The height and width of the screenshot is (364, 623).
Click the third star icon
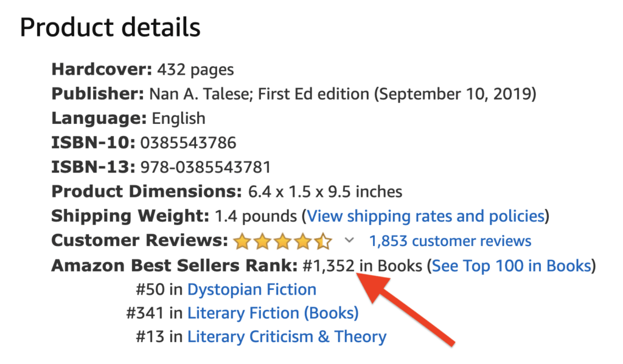coord(283,241)
